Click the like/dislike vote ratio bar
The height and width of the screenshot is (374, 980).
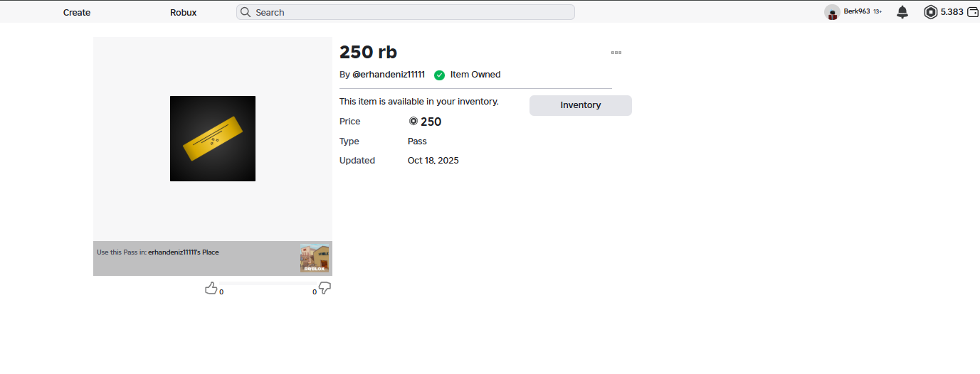[268, 284]
